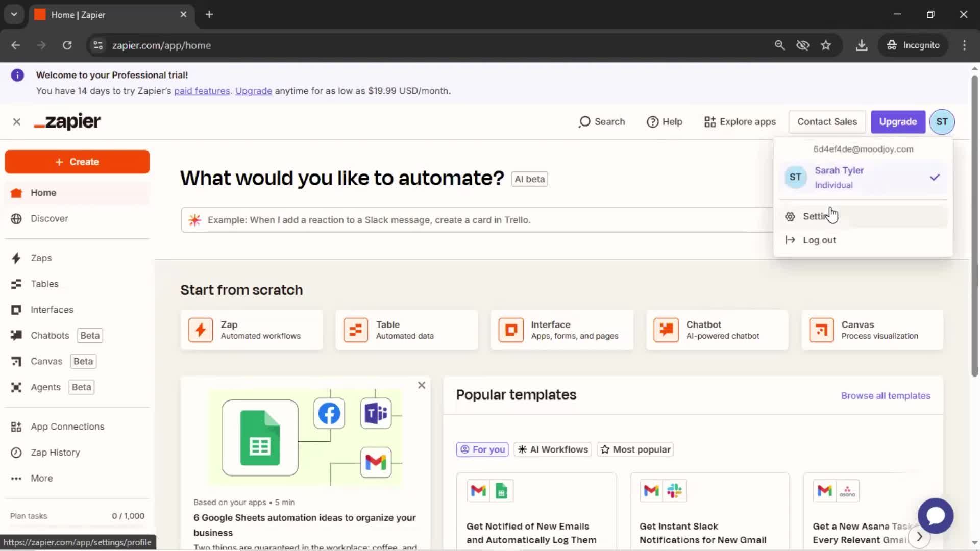Create a Chatbot from scratch
Viewport: 980px width, 551px height.
click(x=717, y=330)
